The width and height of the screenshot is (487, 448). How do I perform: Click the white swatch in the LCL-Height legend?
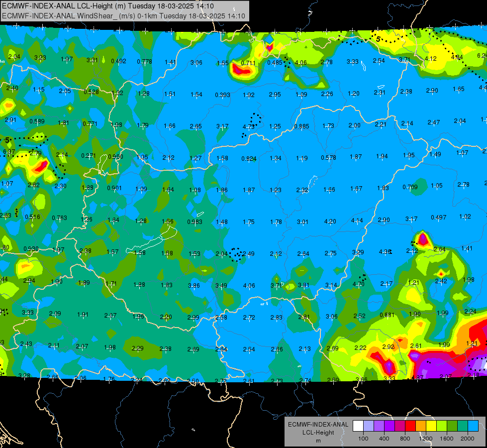[x=358, y=426]
